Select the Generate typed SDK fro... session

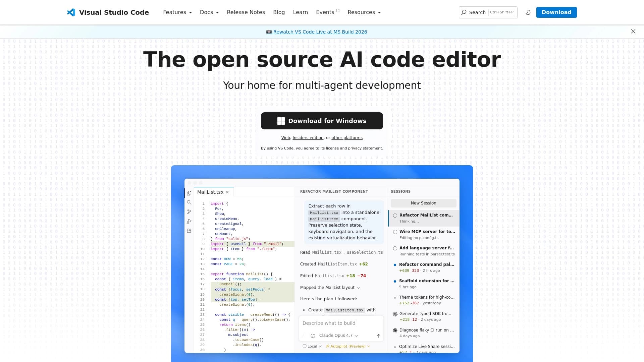click(x=424, y=316)
